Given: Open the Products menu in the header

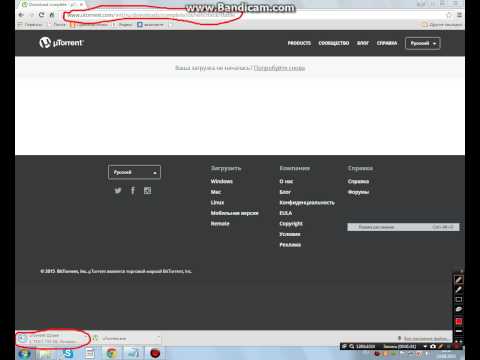Looking at the screenshot, I should pos(299,43).
